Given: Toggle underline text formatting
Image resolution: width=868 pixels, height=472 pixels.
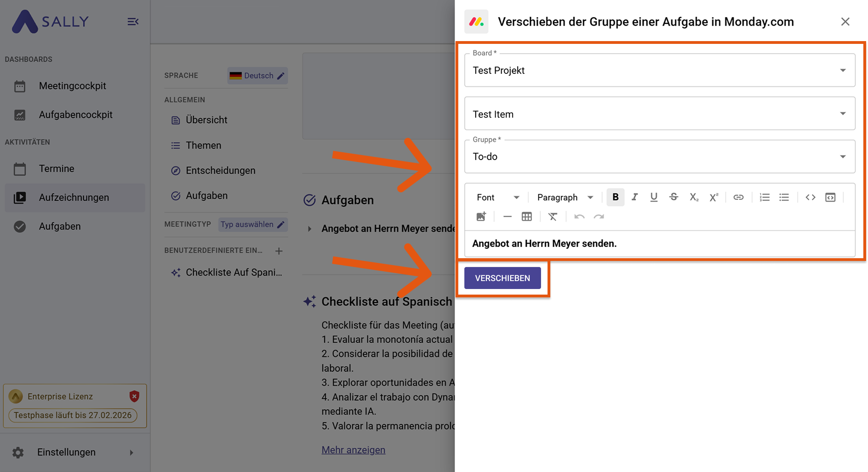Looking at the screenshot, I should [x=654, y=197].
